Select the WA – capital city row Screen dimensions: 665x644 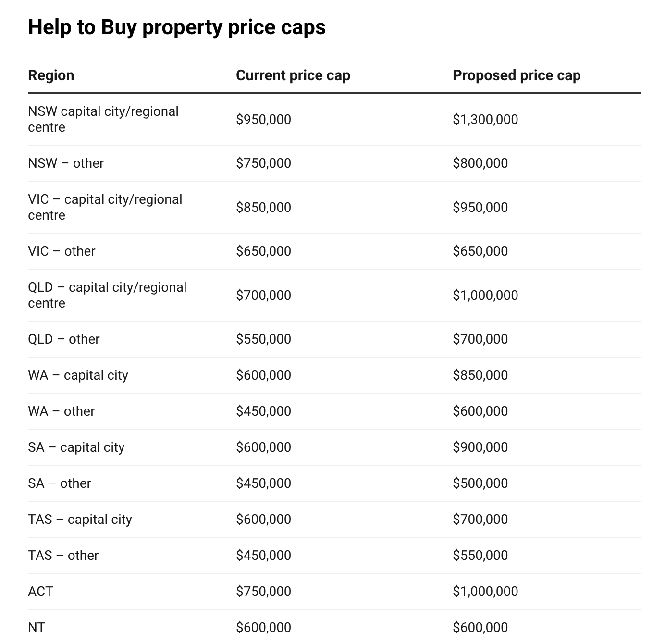pos(334,375)
